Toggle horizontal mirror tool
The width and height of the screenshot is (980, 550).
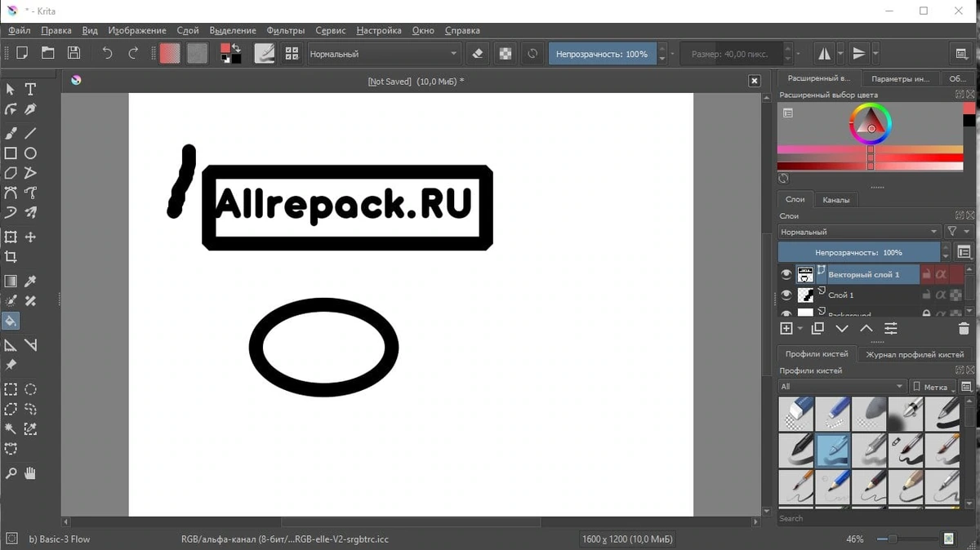(x=824, y=54)
